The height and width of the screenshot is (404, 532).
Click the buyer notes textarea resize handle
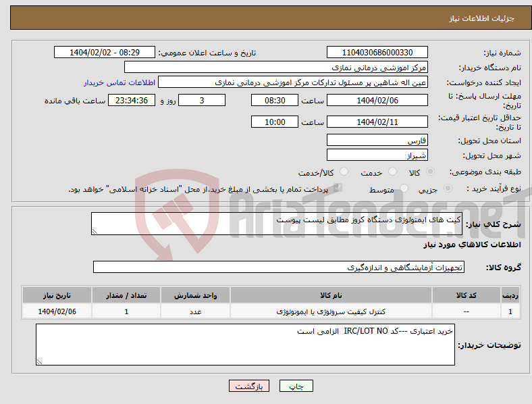pyautogui.click(x=39, y=362)
